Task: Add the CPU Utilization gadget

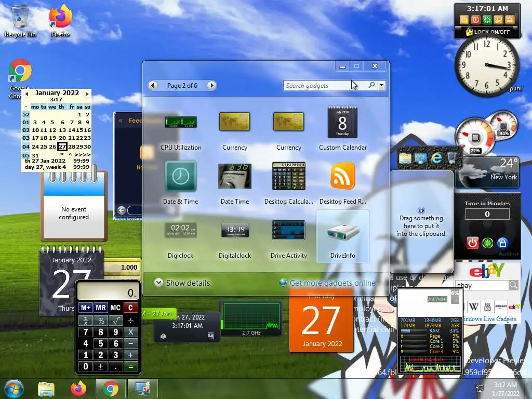Action: pos(180,129)
